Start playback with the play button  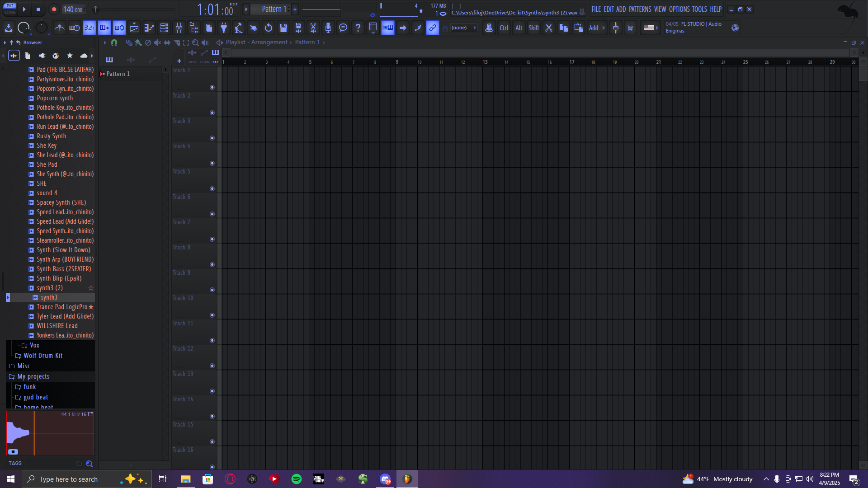(24, 9)
